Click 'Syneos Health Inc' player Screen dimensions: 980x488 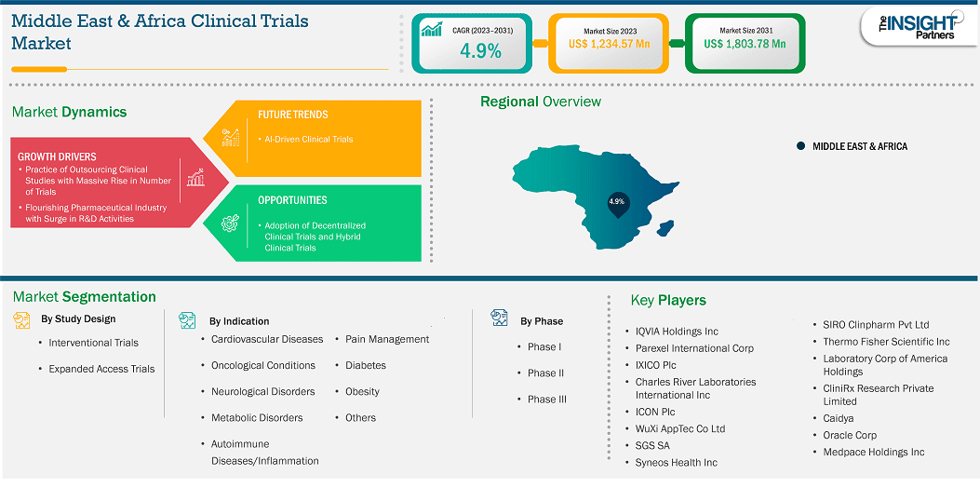pyautogui.click(x=677, y=462)
